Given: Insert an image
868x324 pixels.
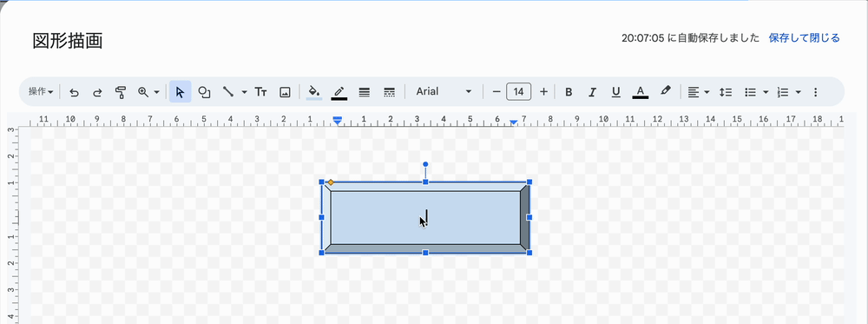Looking at the screenshot, I should coord(285,92).
